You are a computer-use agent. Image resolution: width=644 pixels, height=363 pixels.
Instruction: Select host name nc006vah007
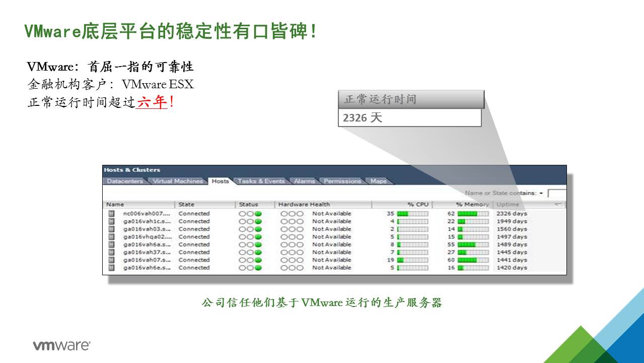(x=147, y=214)
